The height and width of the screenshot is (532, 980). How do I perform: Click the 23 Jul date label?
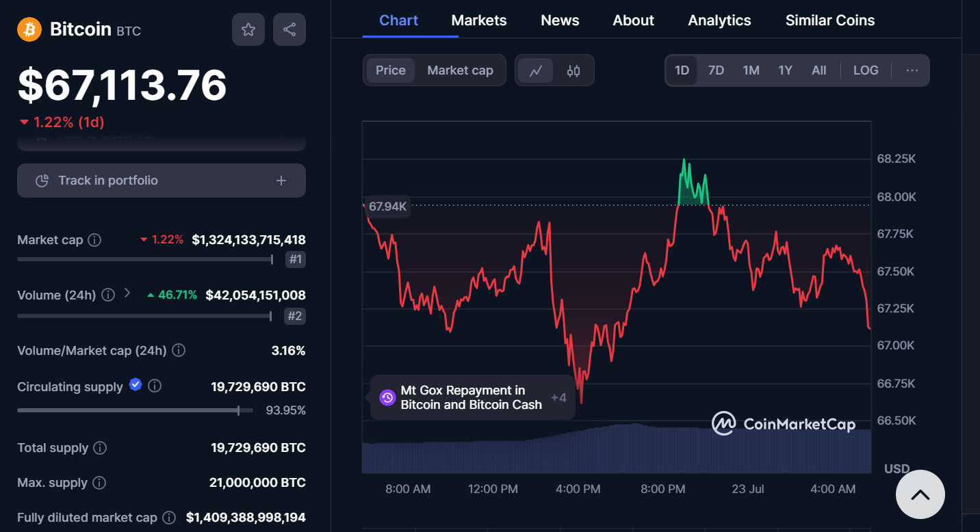(747, 489)
